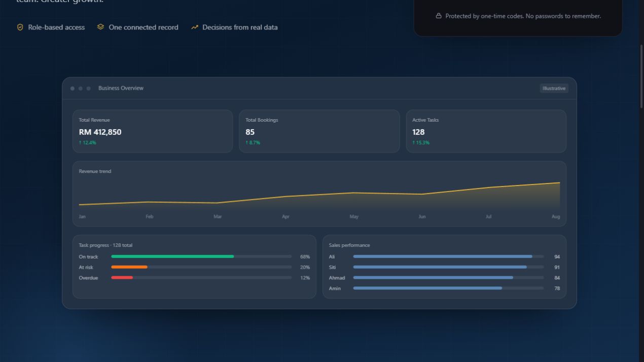
Task: Click the padlock icon next to Protected by one-time codes
Action: [439, 16]
